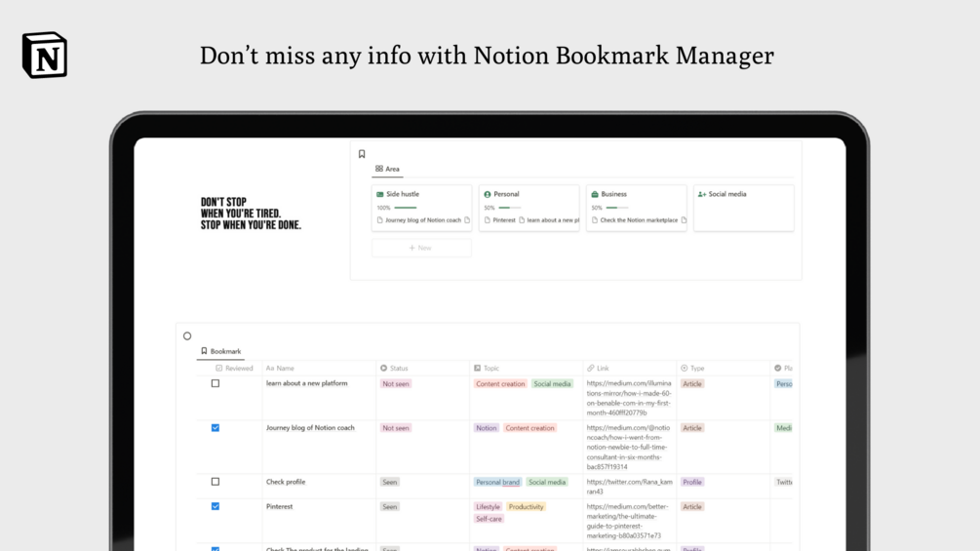The image size is (980, 551).
Task: Click the Link column header icon
Action: click(591, 368)
